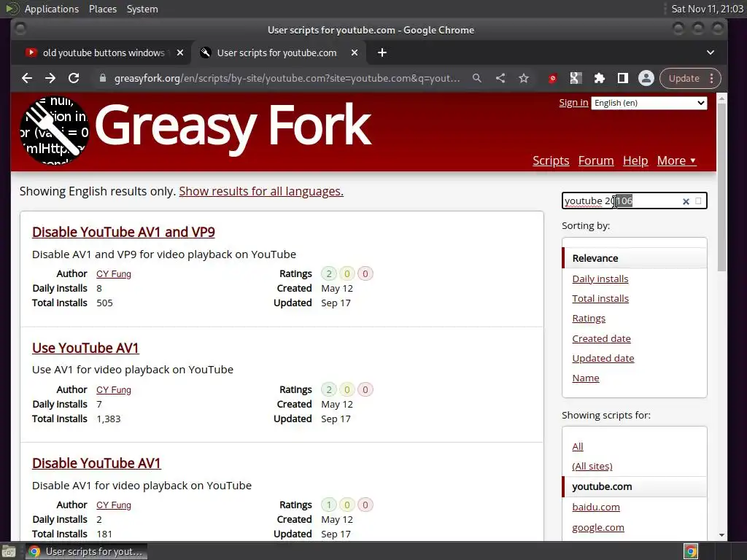This screenshot has height=560, width=747.
Task: Open Chrome icon in system tray
Action: pyautogui.click(x=690, y=551)
